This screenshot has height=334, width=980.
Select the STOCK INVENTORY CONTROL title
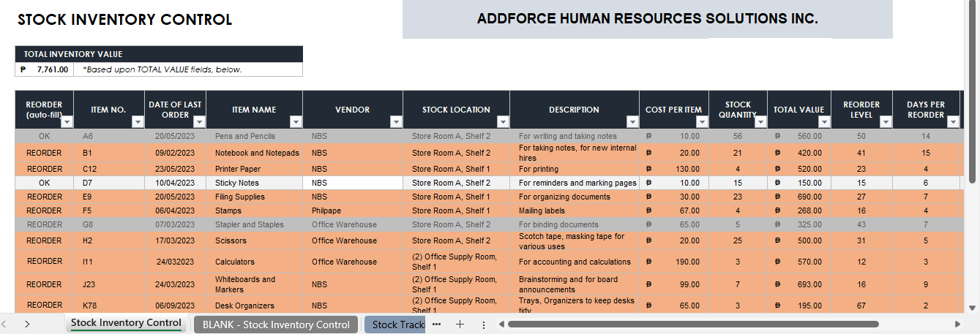(125, 20)
